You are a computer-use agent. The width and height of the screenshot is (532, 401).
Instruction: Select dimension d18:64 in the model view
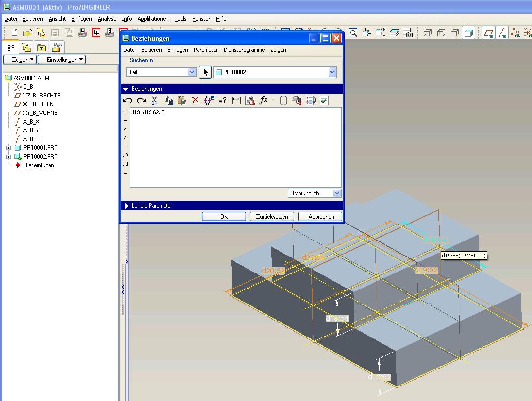[337, 318]
